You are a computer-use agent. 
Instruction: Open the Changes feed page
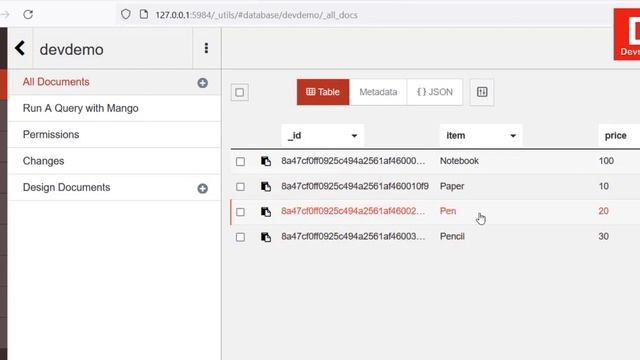click(43, 161)
